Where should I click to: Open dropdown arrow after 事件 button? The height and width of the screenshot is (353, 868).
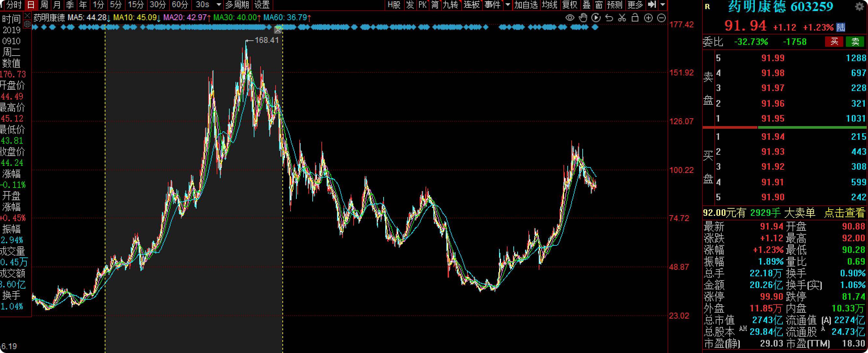pos(508,5)
